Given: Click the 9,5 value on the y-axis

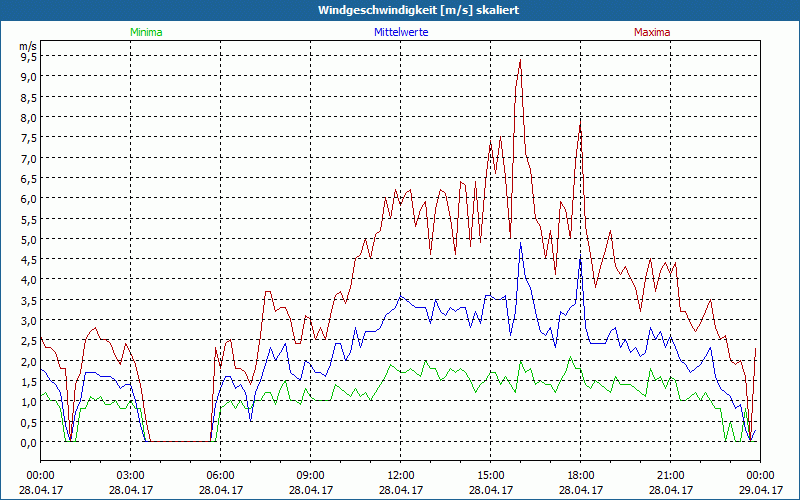Looking at the screenshot, I should [29, 56].
